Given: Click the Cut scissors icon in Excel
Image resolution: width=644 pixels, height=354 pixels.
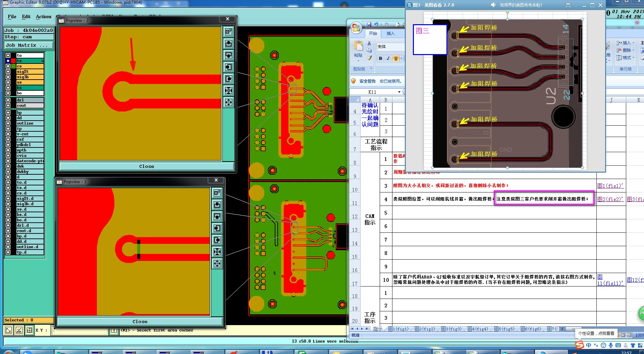Looking at the screenshot, I should coord(369,43).
